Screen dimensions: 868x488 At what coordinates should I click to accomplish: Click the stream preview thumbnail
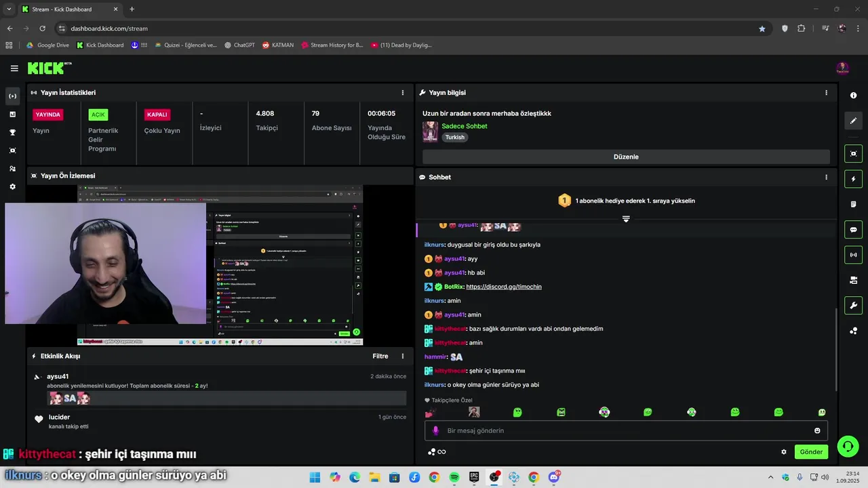[x=220, y=264]
